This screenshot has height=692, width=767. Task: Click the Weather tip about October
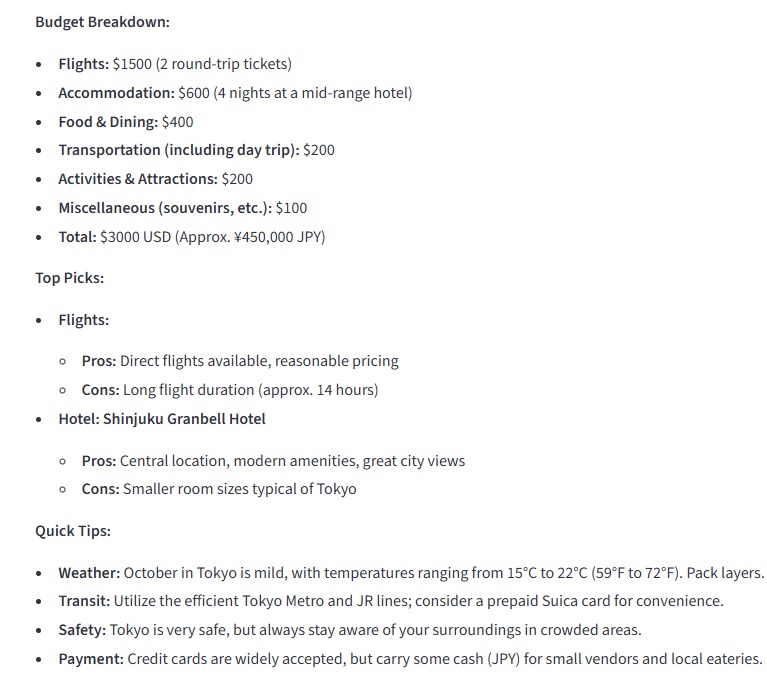(410, 573)
